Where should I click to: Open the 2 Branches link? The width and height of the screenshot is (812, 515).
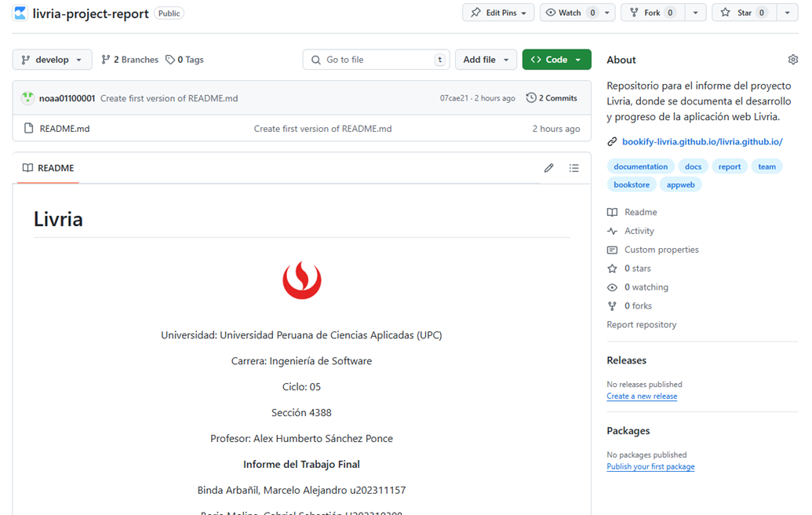click(130, 60)
